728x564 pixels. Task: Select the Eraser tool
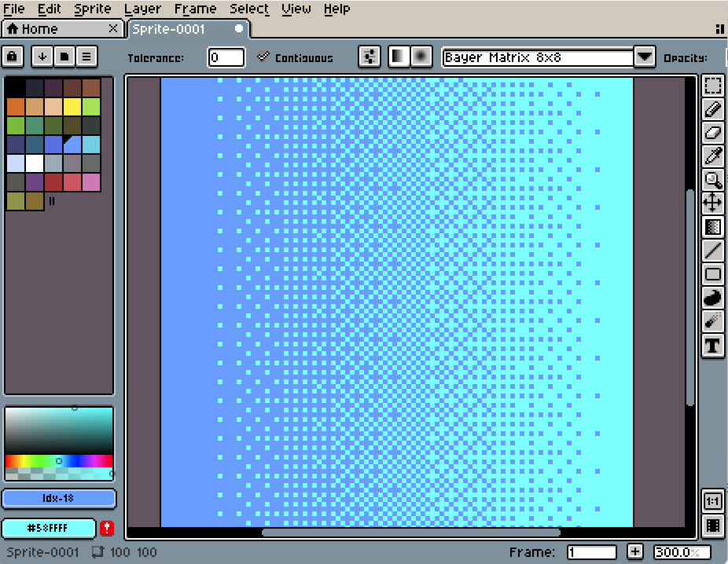pos(712,133)
